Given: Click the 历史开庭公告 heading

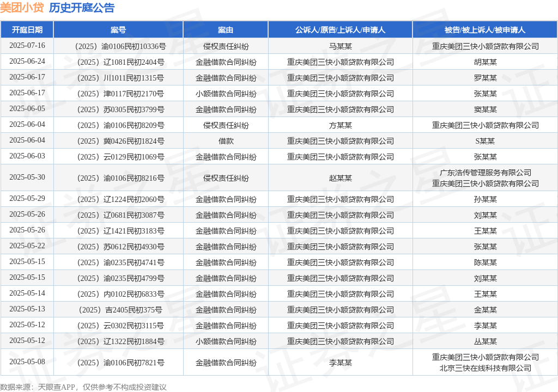Looking at the screenshot, I should (x=82, y=8).
